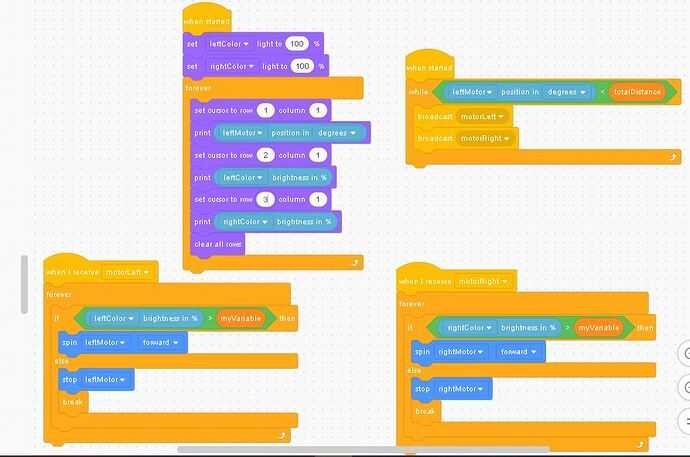690x457 pixels.
Task: Click the loop arrow on the while block
Action: [x=673, y=156]
